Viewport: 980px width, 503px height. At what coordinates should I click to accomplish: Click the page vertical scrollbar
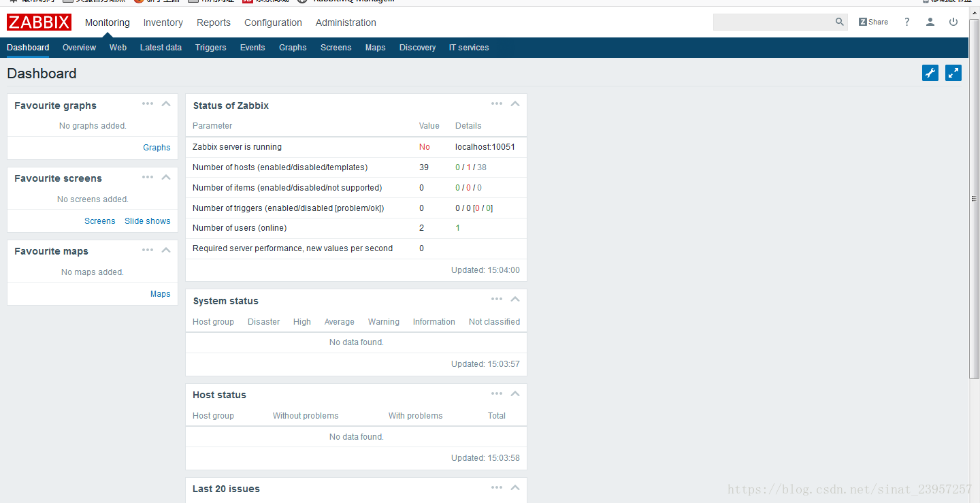975,197
